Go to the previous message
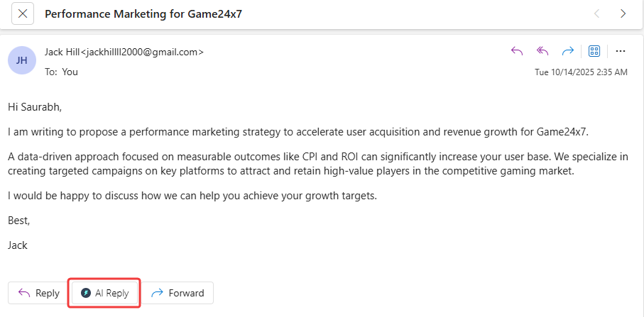 596,13
